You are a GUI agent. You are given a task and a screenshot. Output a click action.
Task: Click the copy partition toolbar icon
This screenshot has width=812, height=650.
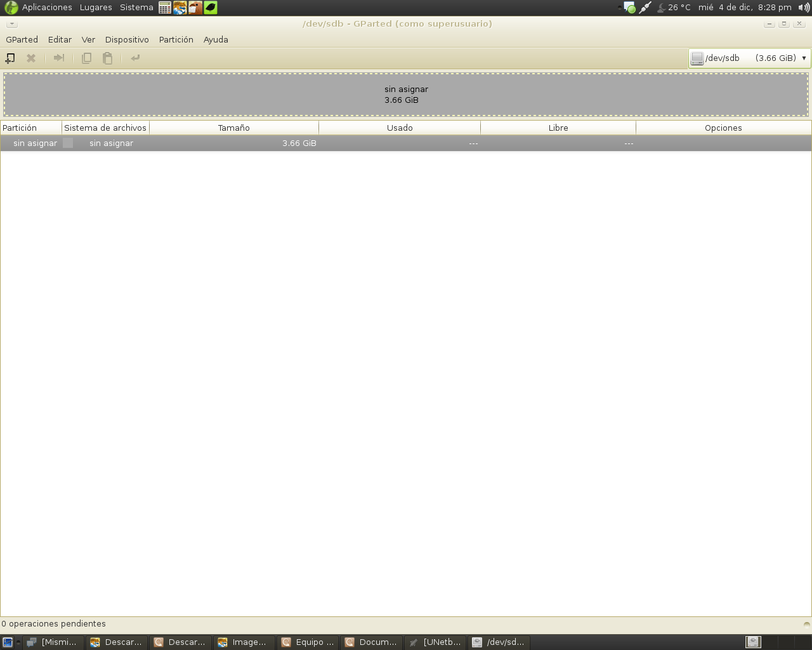pos(87,58)
